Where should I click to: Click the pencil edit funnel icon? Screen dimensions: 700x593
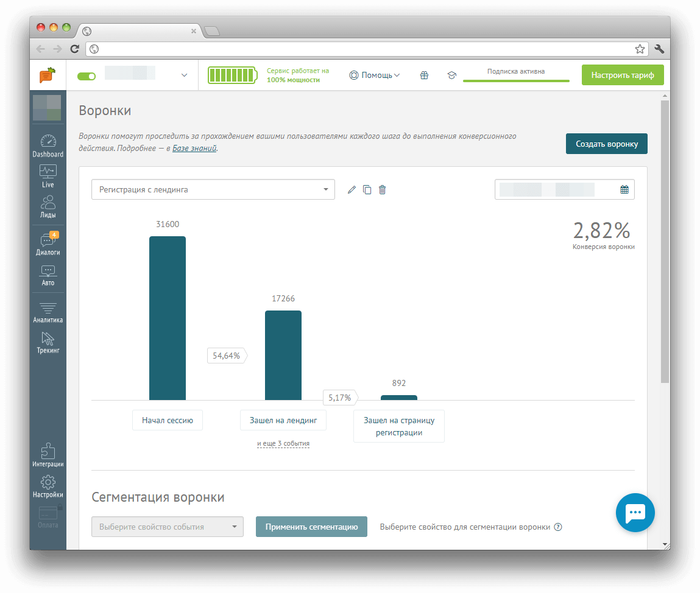pos(352,190)
